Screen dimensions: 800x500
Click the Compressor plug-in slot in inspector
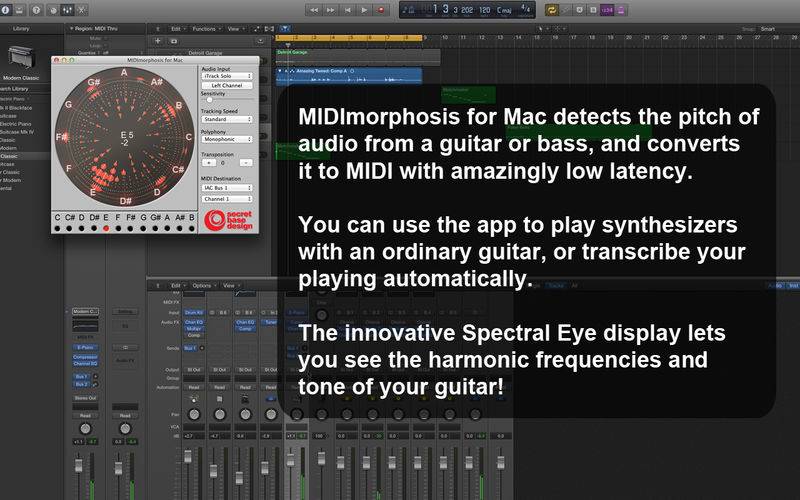point(85,357)
